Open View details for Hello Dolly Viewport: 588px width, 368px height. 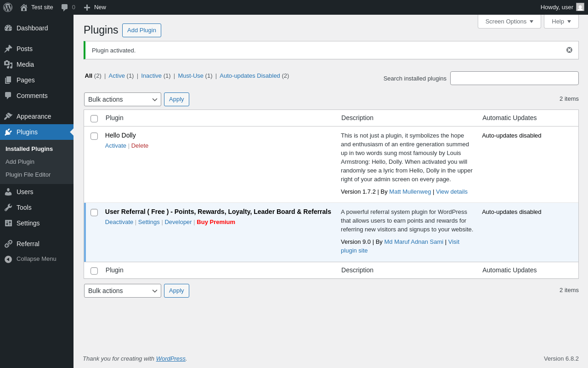click(452, 192)
